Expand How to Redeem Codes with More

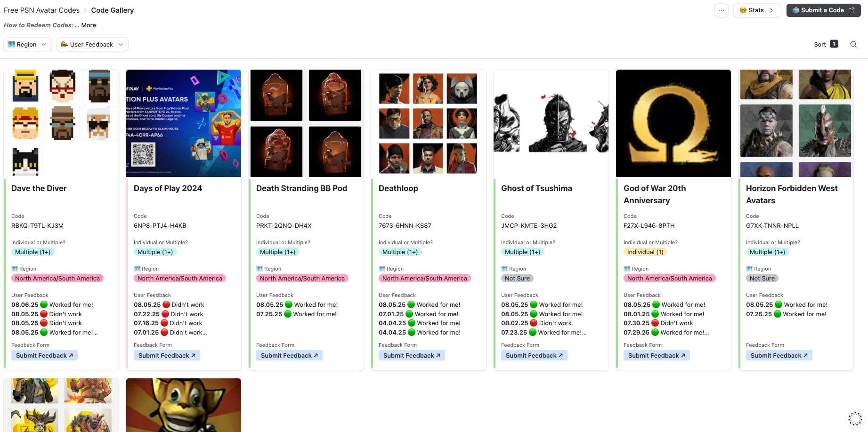[89, 25]
